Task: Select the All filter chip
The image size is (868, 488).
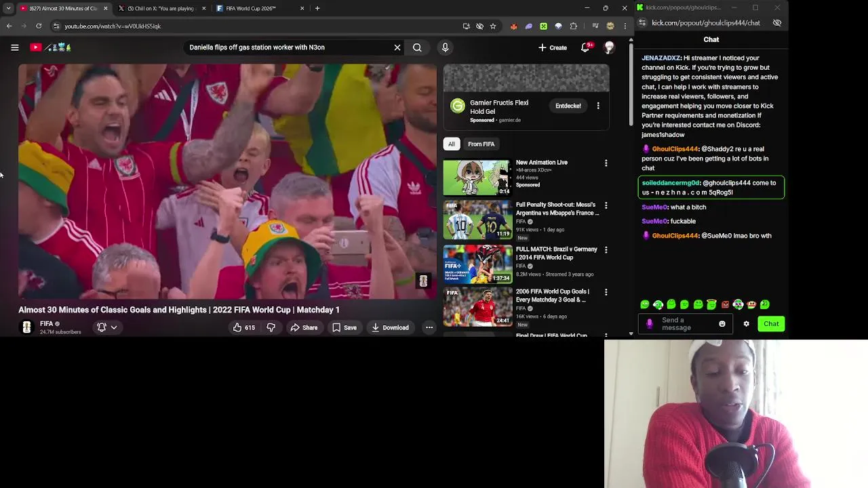Action: [x=452, y=144]
